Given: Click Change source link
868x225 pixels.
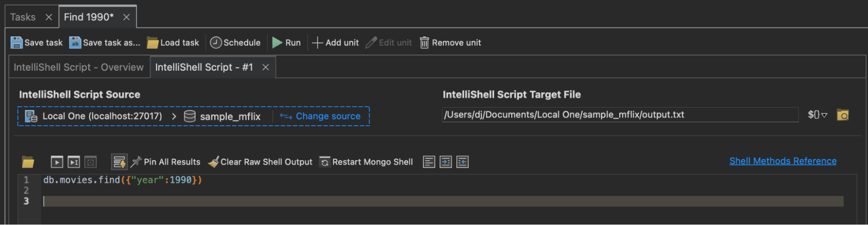Looking at the screenshot, I should 328,116.
